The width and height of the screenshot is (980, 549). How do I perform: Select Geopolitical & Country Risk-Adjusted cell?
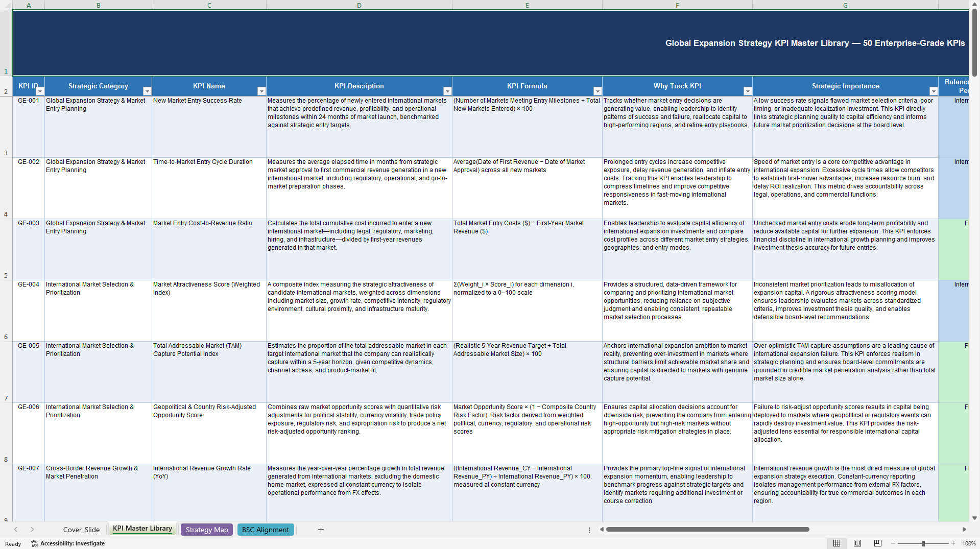pyautogui.click(x=209, y=433)
